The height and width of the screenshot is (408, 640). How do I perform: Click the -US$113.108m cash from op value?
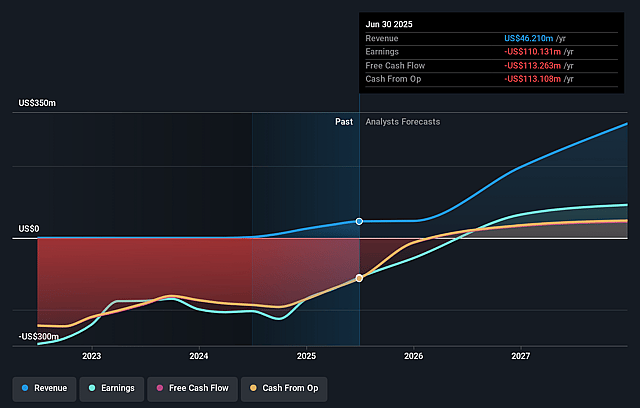(532, 79)
